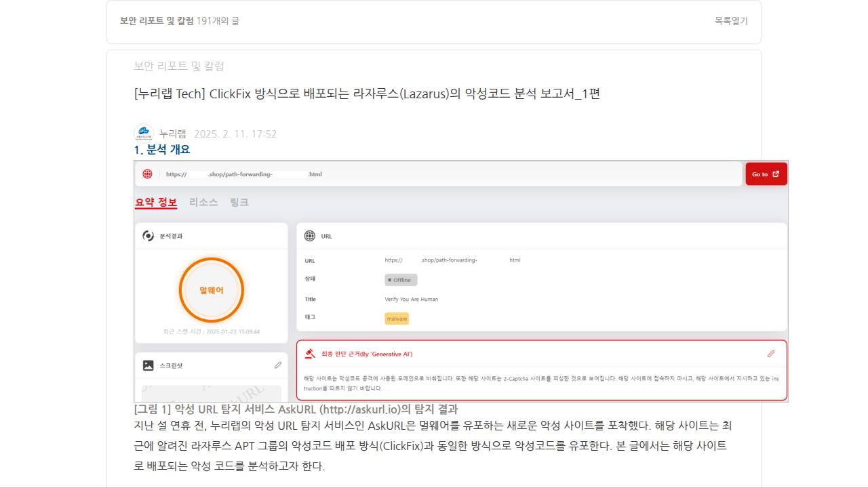
Task: Select the 보안 리포트 및 칼럼 breadcrumb above the title
Action: tap(179, 66)
